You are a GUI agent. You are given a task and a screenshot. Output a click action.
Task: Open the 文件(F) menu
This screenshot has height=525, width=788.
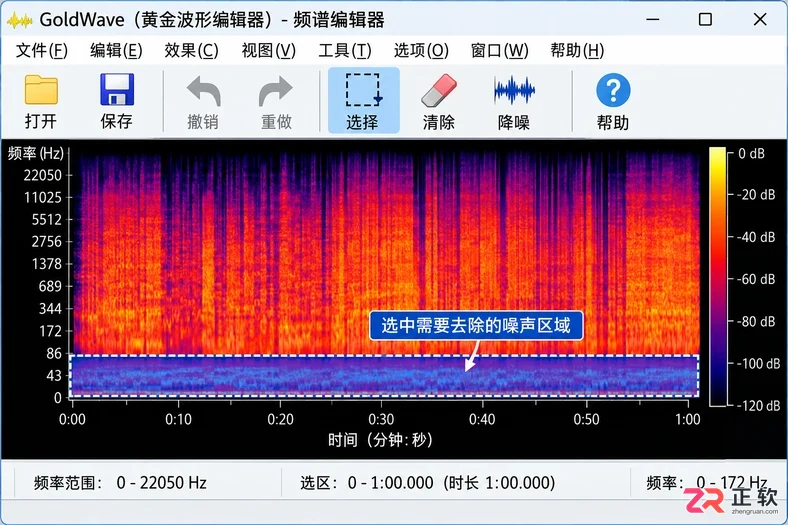(42, 50)
